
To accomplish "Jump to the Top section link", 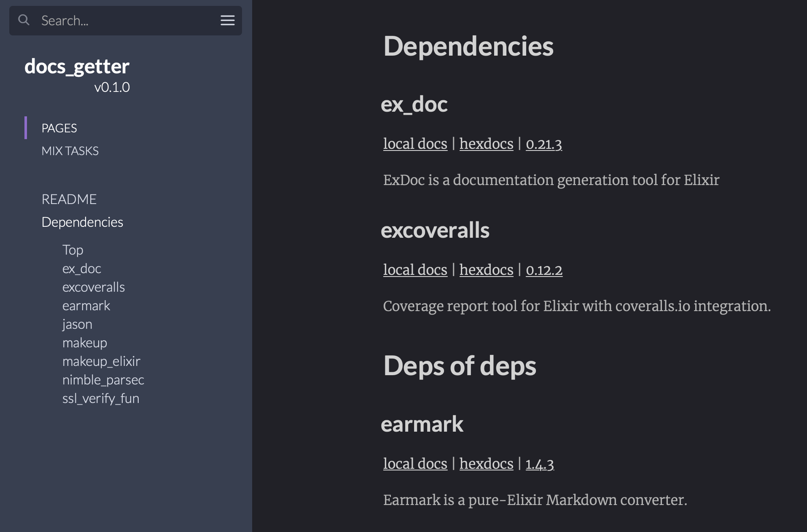I will click(73, 250).
